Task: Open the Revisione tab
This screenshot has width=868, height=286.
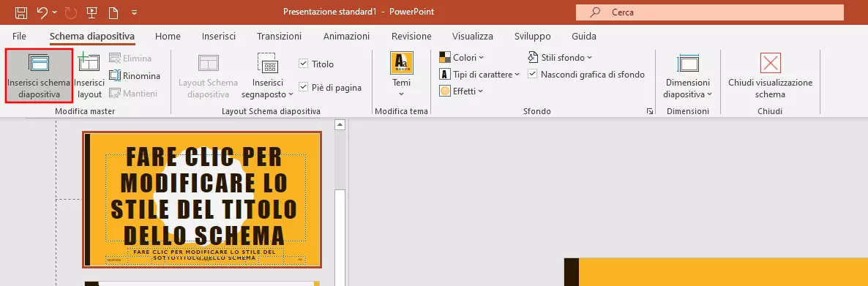Action: (x=411, y=36)
